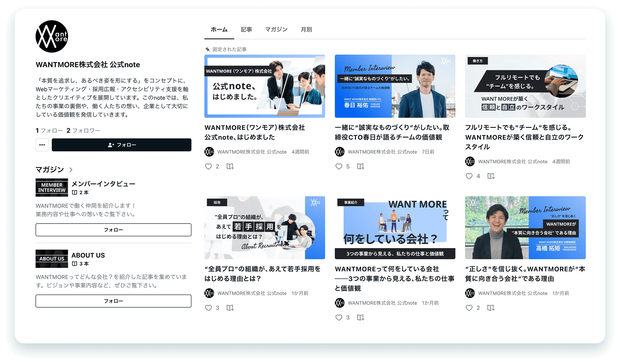This screenshot has width=620, height=364.
Task: Open title 正しさを信じ抜く。WANTMOREが
Action: click(525, 274)
